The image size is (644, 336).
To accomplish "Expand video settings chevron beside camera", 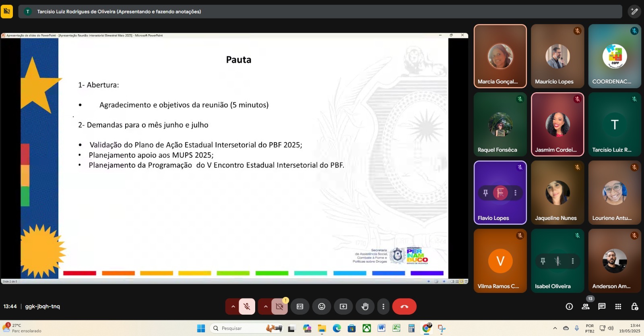I will click(266, 307).
